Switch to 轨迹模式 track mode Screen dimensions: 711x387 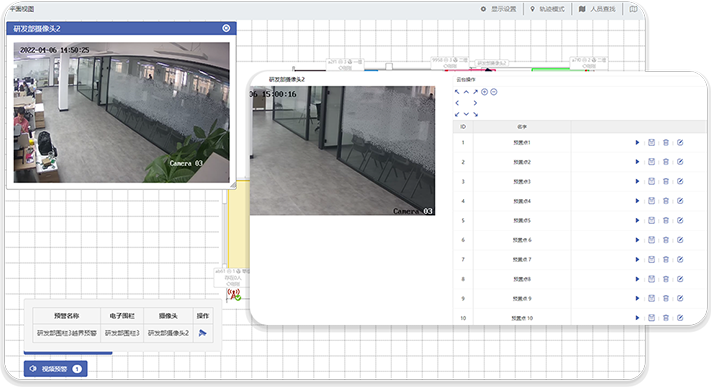click(547, 9)
